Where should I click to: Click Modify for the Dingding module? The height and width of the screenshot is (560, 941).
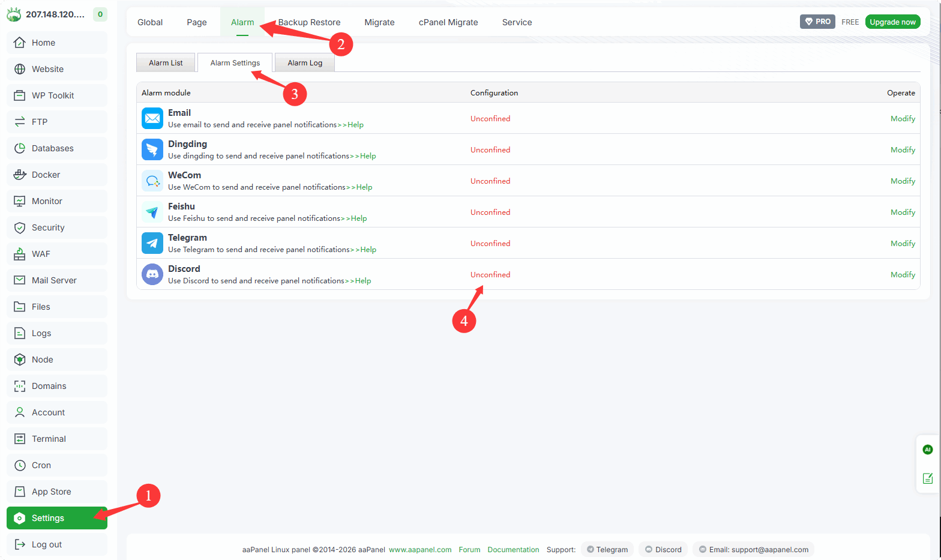(x=903, y=150)
